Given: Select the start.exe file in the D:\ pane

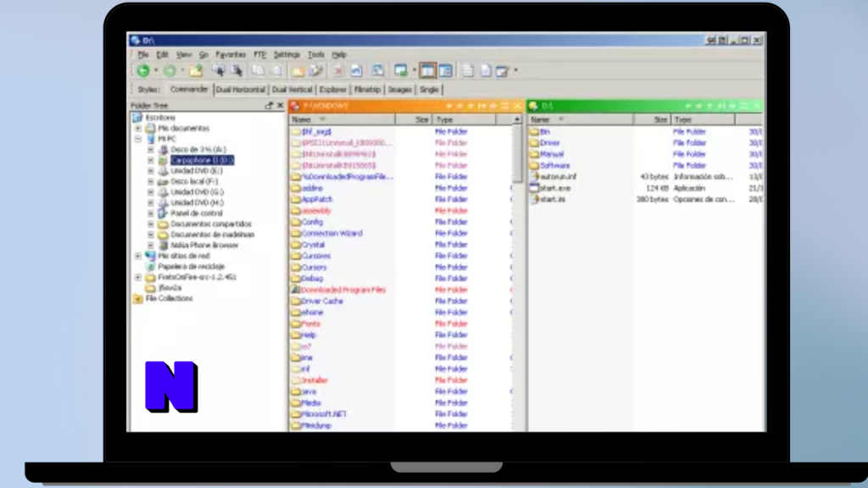Looking at the screenshot, I should (554, 188).
